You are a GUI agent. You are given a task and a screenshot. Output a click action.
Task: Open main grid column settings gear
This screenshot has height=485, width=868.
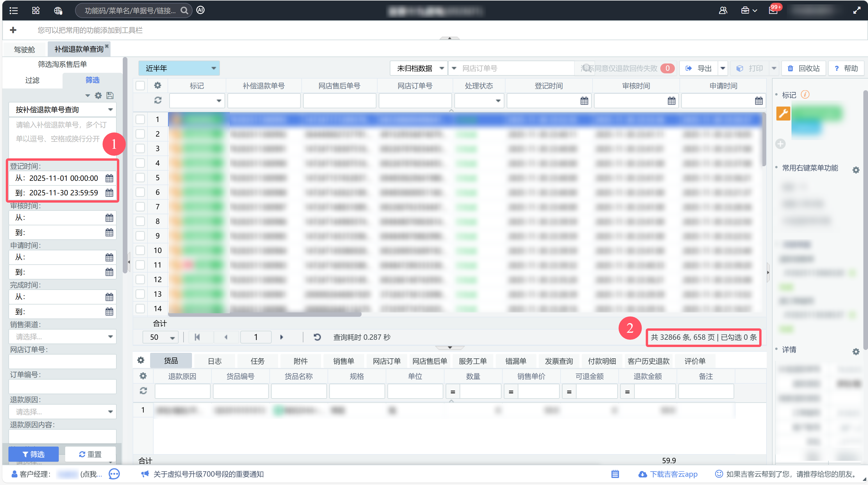pos(157,85)
